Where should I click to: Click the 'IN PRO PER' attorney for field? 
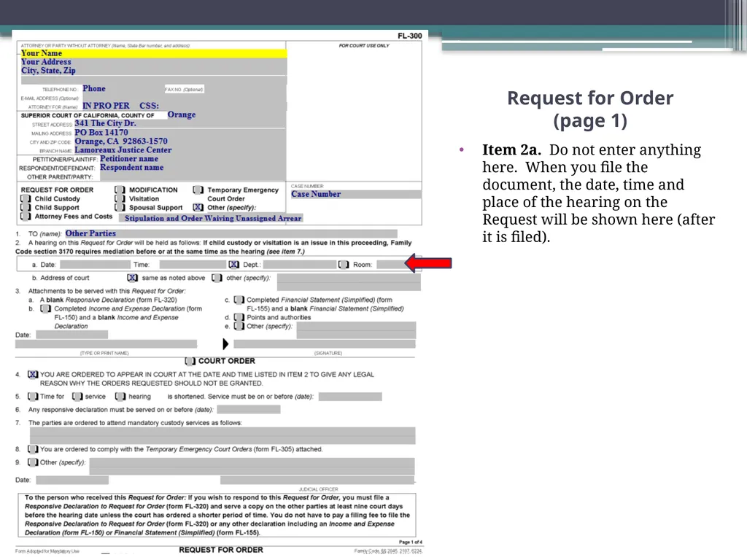coord(183,106)
